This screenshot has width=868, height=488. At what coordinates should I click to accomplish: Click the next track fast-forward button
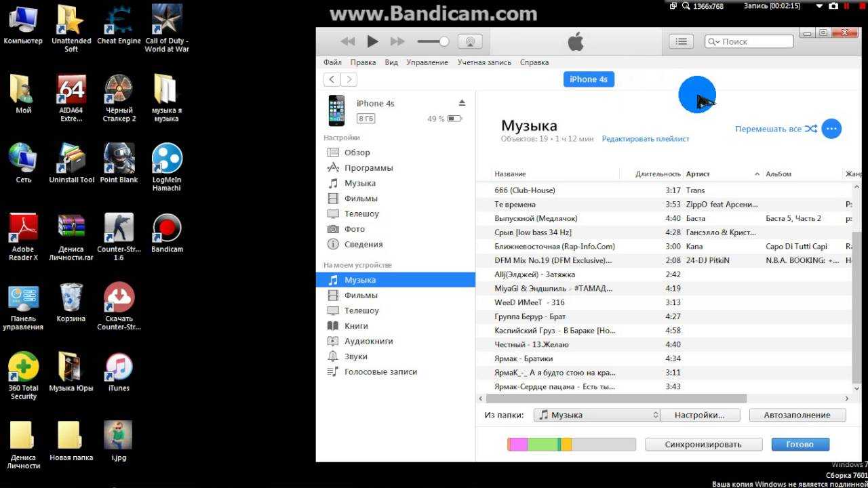pos(397,41)
